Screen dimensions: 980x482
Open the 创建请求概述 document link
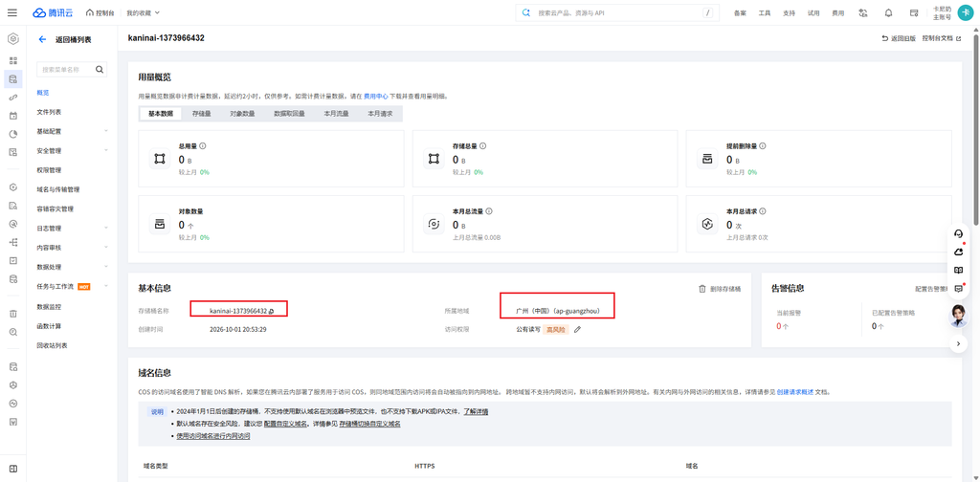pyautogui.click(x=795, y=392)
